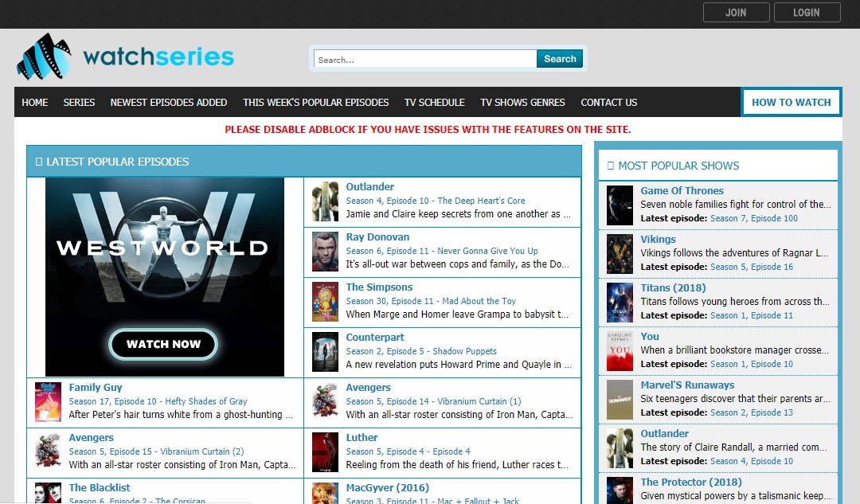Go to HOME in navigation bar
Screen dimensions: 860x504
34,102
